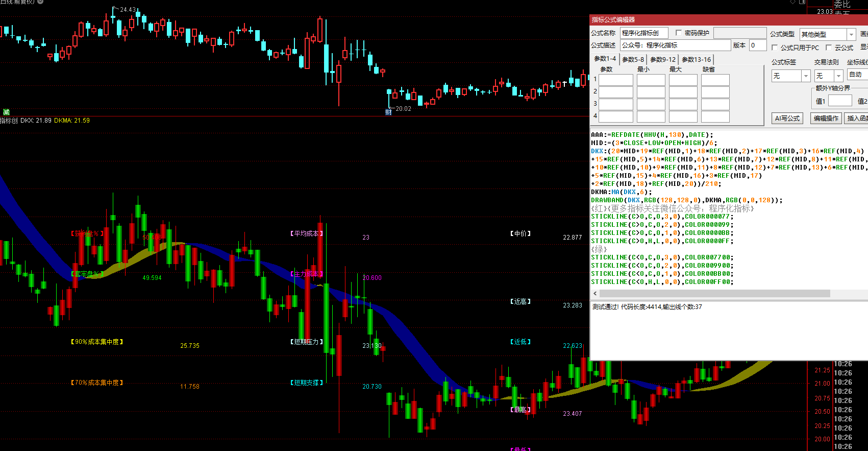The width and height of the screenshot is (868, 451).
Task: Expand the 公式类型 dropdown
Action: [x=851, y=34]
